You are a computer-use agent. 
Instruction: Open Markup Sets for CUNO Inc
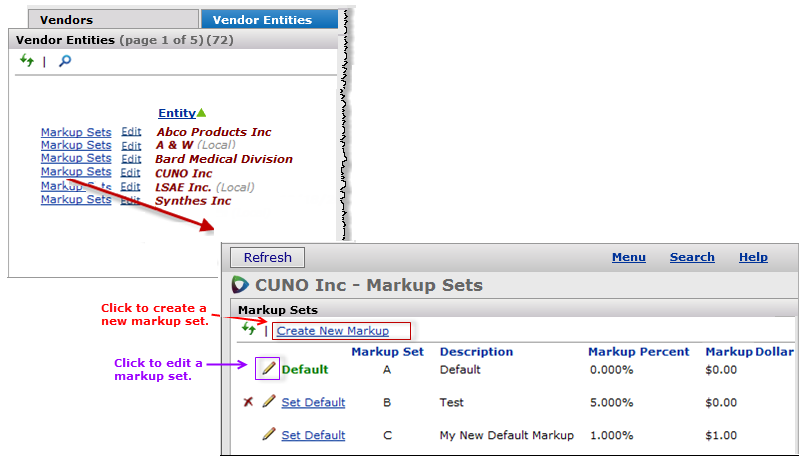76,172
